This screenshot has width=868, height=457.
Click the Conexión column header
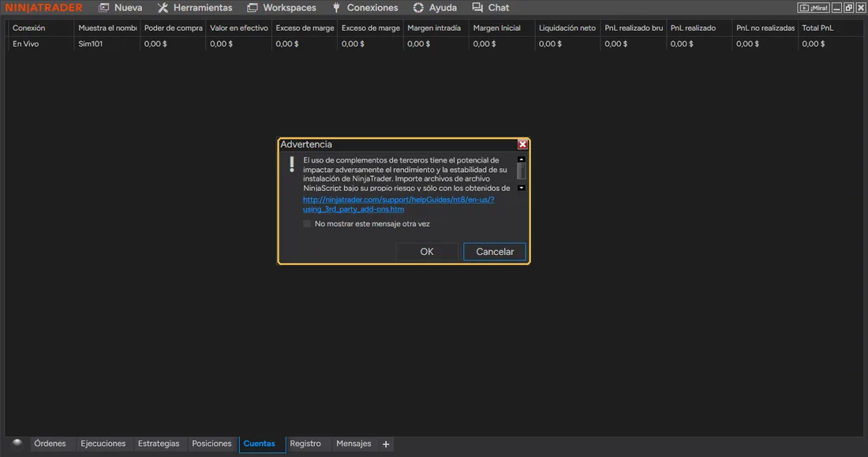coord(39,28)
